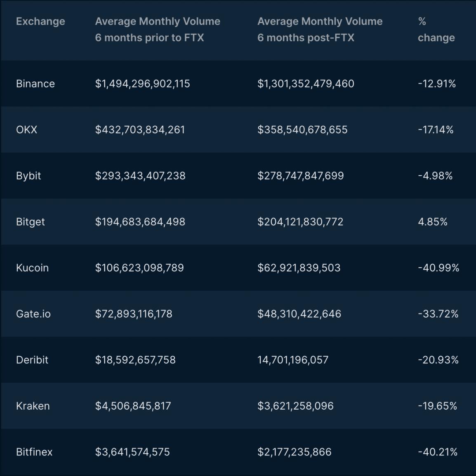Image resolution: width=476 pixels, height=476 pixels.
Task: Click Binance's -12.91% change value
Action: pyautogui.click(x=437, y=84)
